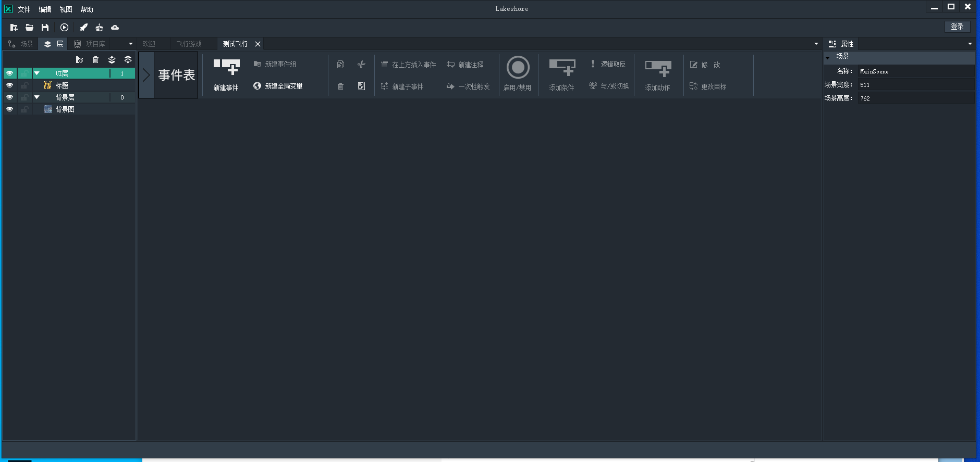Toggle visibility eye of 标题
The width and height of the screenshot is (980, 462).
[9, 85]
